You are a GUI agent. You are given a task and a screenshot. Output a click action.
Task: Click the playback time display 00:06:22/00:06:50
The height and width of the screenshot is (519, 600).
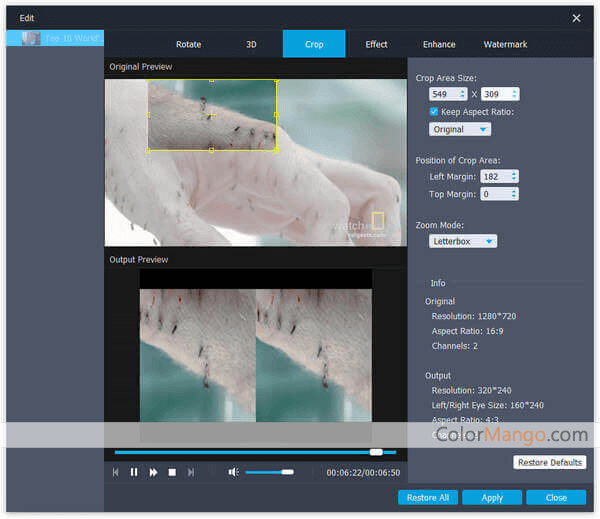coord(363,473)
